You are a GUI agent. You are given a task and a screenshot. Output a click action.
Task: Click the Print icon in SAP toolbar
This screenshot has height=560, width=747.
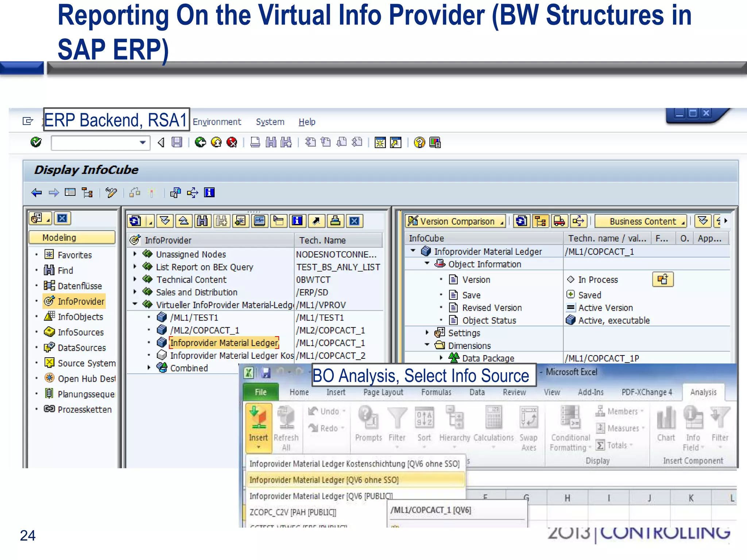click(255, 142)
